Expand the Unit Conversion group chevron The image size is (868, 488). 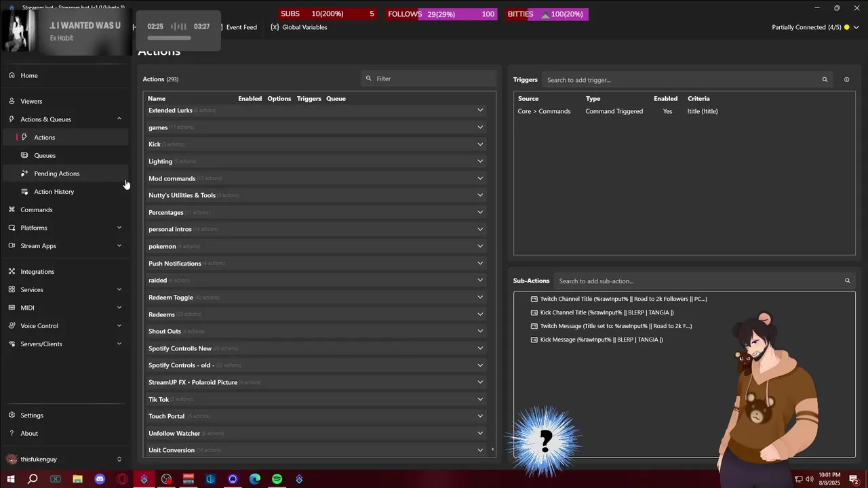[480, 450]
